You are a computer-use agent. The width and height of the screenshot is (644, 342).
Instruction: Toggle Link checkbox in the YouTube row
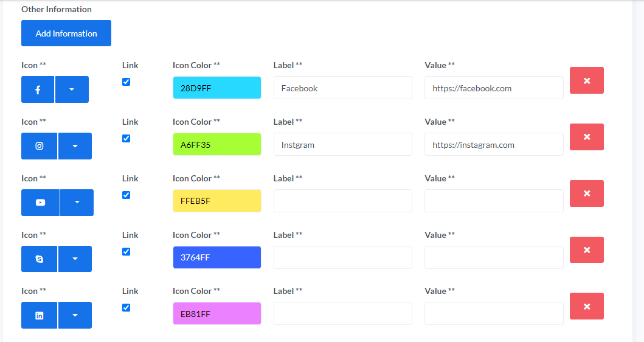click(x=126, y=195)
